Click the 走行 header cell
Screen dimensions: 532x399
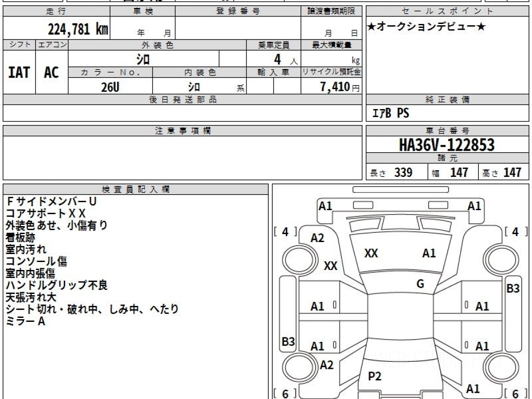pos(56,12)
